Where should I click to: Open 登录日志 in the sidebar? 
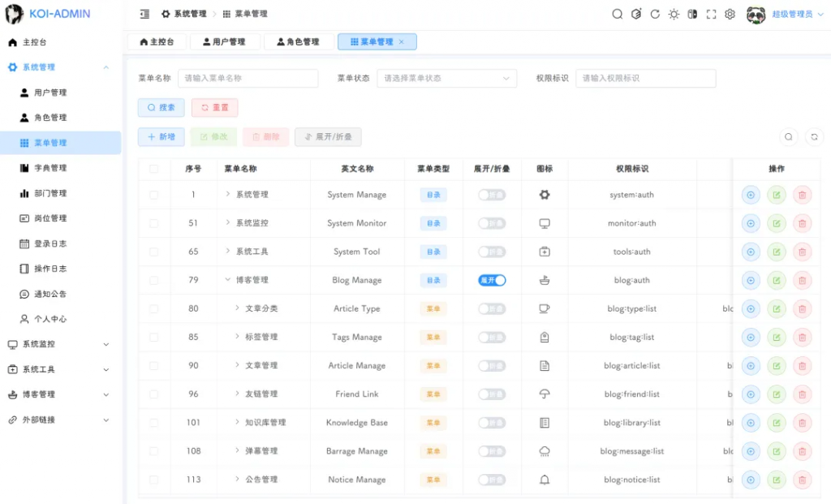click(60, 243)
